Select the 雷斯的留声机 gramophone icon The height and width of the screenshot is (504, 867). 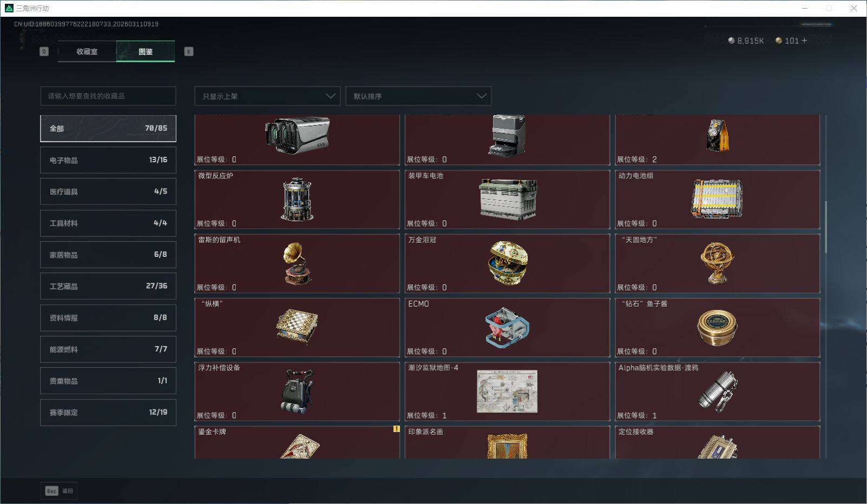coord(297,263)
